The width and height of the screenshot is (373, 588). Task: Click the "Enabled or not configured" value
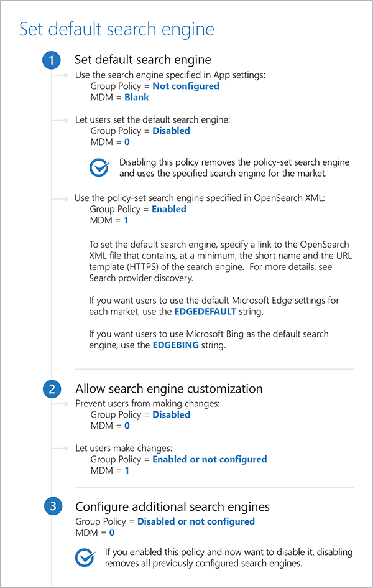coord(210,459)
